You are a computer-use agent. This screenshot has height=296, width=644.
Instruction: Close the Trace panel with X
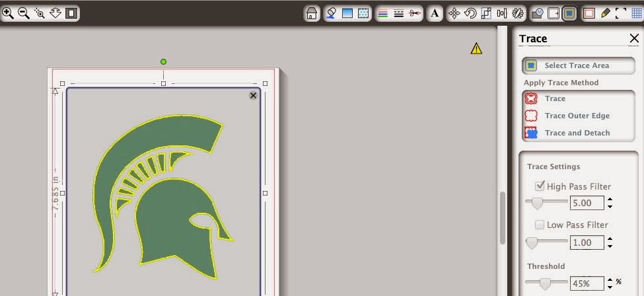click(x=633, y=38)
